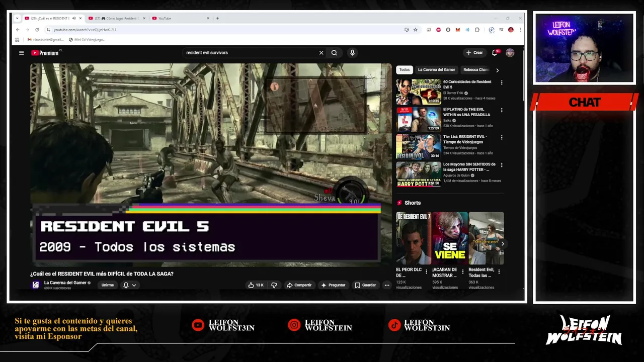Viewport: 644px width, 362px height.
Task: Open options for EL PEOR DLC short
Action: (x=427, y=271)
